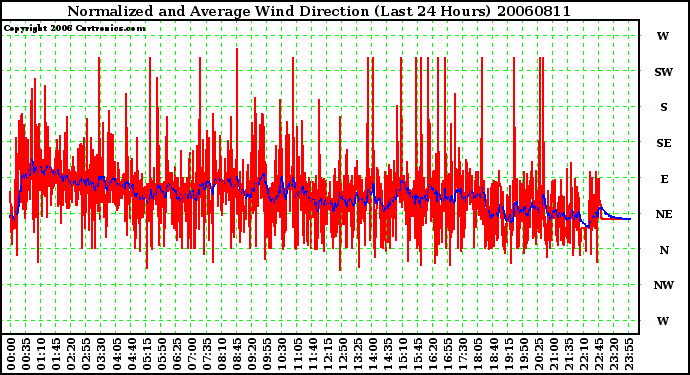The width and height of the screenshot is (690, 375).
Task: Click the 17:30 time label
Action: 463,354
